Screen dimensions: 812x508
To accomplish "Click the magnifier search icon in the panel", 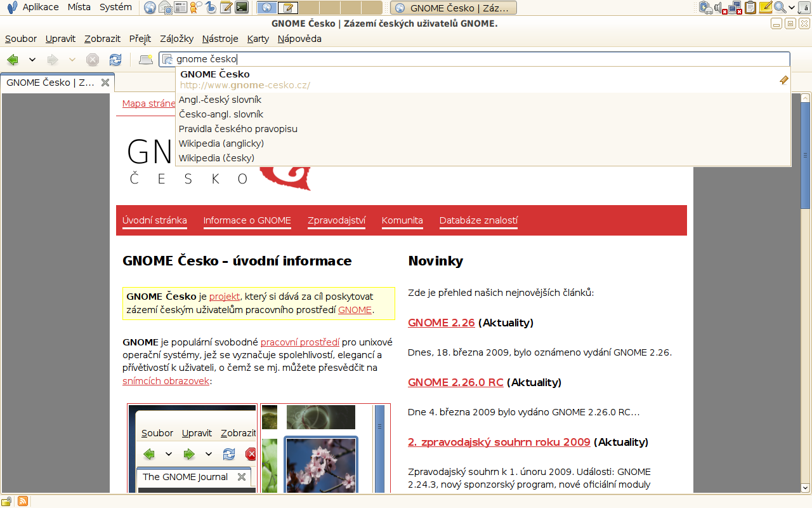I will point(780,8).
